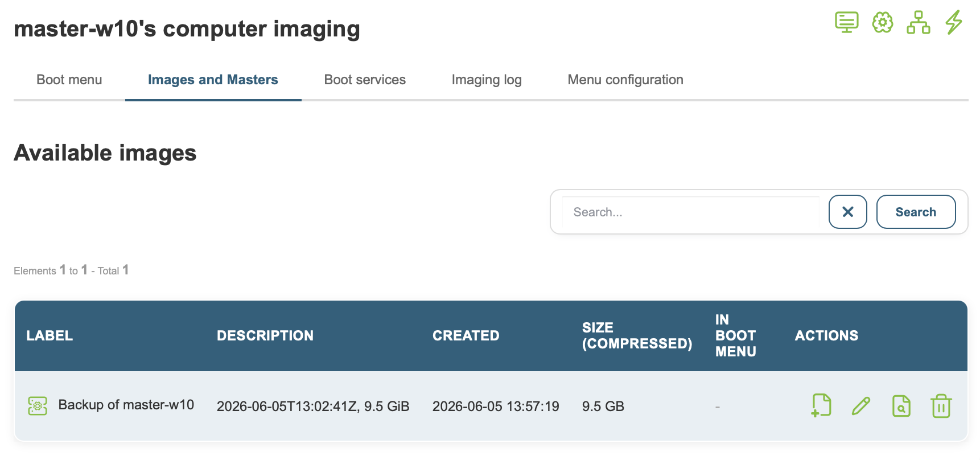980x460 pixels.
Task: View details of Backup of master-w10 image
Action: (901, 406)
